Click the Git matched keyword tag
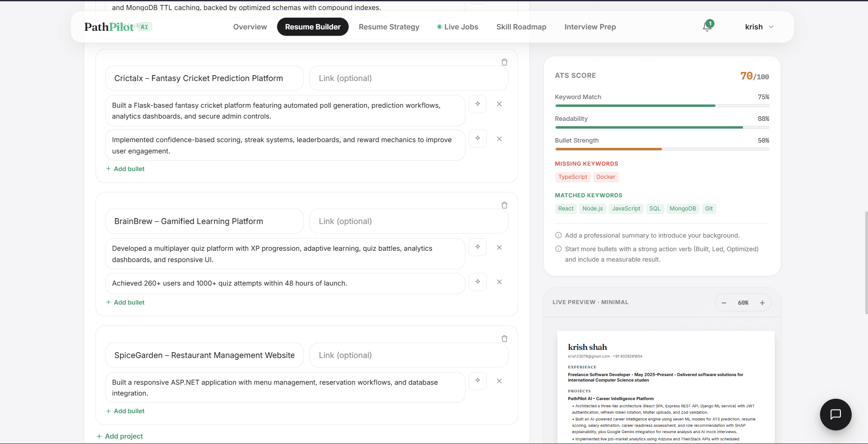This screenshot has width=868, height=444. (x=709, y=209)
